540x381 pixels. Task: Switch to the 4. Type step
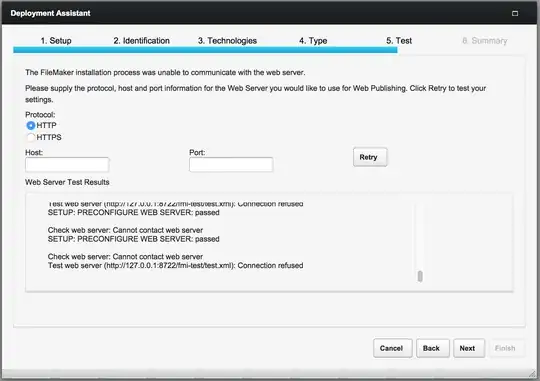pyautogui.click(x=313, y=41)
